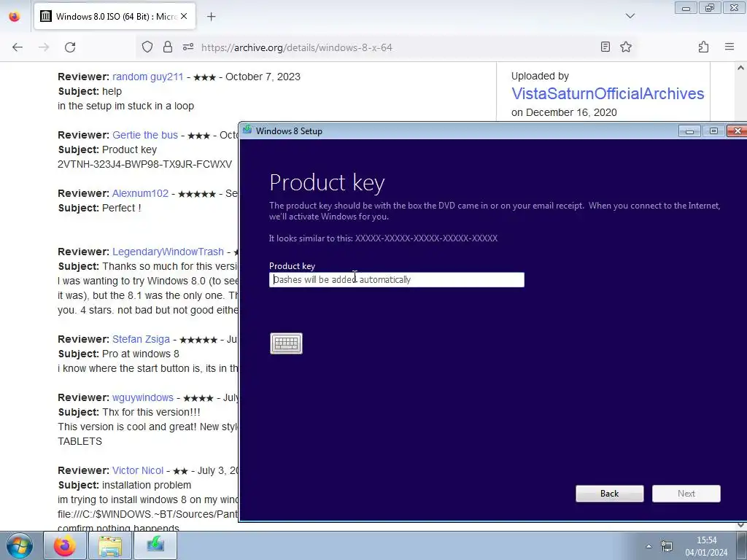The height and width of the screenshot is (560, 747).
Task: Go back to previous page in Firefox
Action: click(18, 47)
